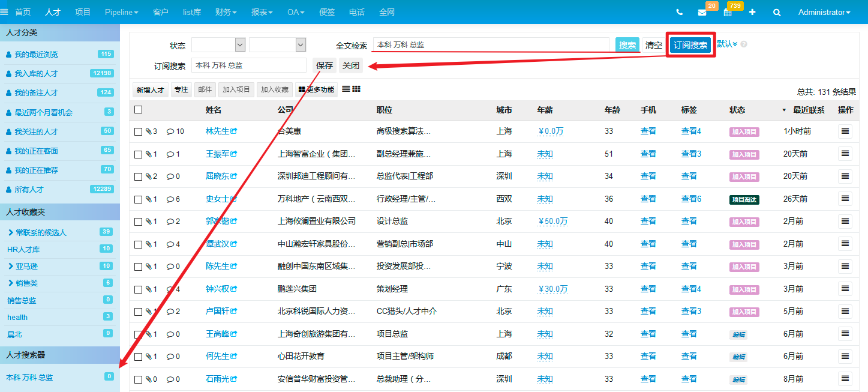Open the calendar icon with badge 739
The image size is (868, 392).
(x=728, y=12)
